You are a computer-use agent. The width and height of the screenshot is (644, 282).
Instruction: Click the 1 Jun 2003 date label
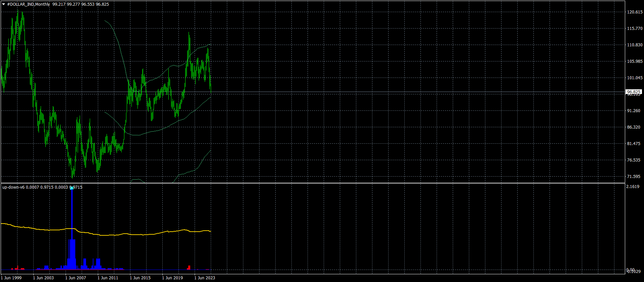pos(43,278)
